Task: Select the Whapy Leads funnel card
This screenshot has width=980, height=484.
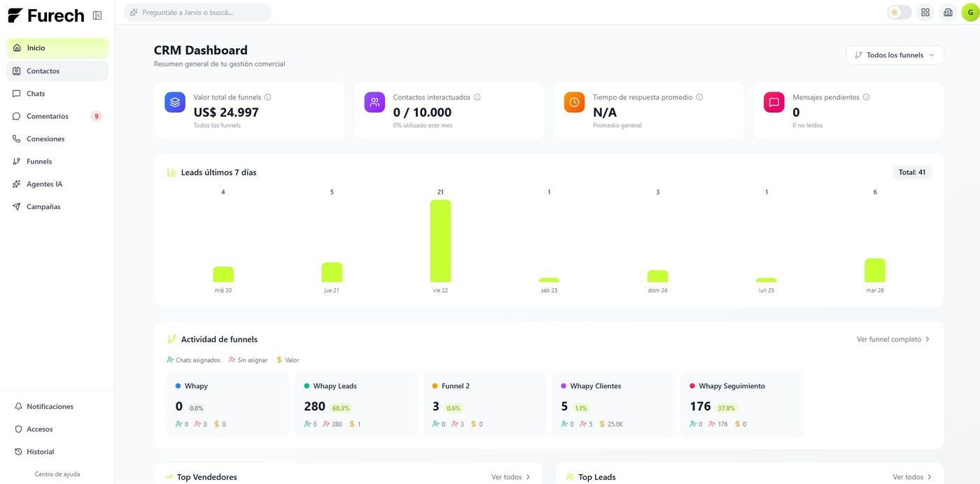Action: tap(356, 405)
